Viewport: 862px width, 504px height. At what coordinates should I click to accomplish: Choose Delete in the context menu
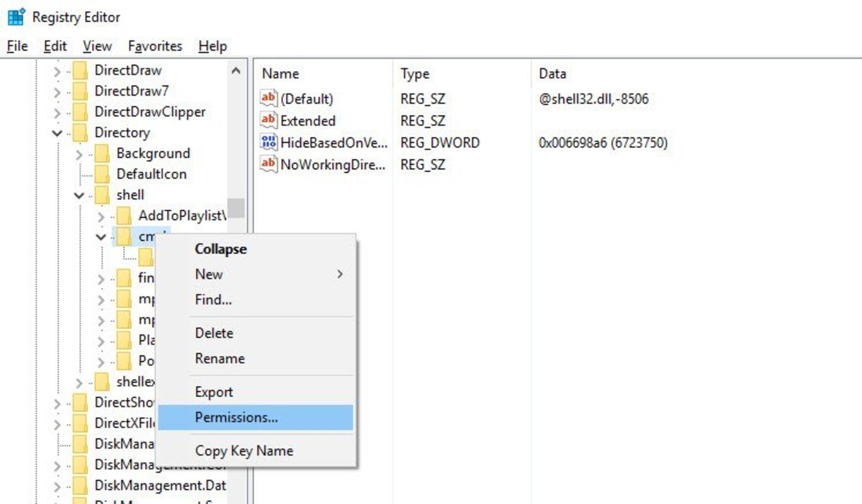[255, 333]
